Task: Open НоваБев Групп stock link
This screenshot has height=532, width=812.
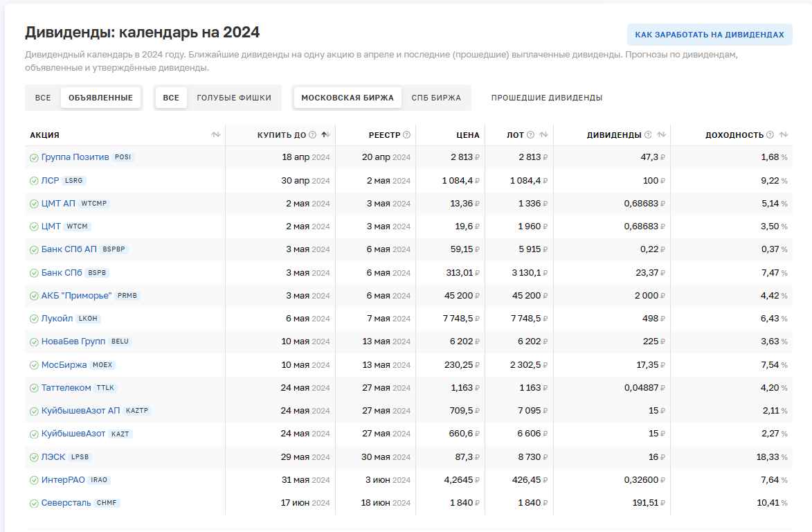Action: [73, 341]
